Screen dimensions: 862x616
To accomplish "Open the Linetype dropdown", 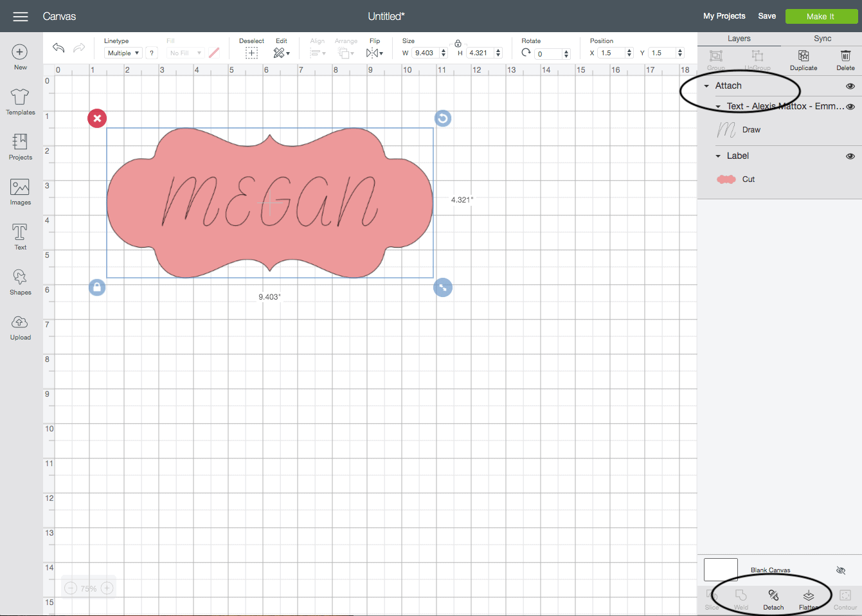I will [123, 53].
